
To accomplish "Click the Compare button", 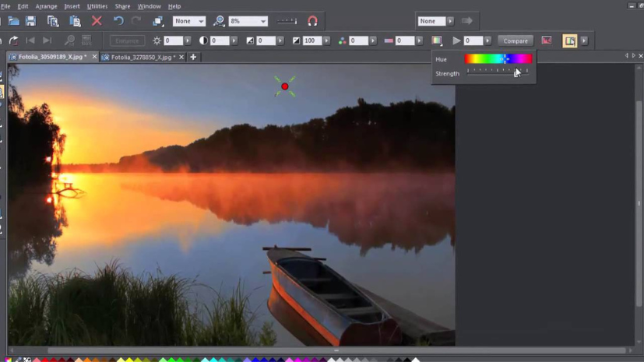I will tap(516, 40).
